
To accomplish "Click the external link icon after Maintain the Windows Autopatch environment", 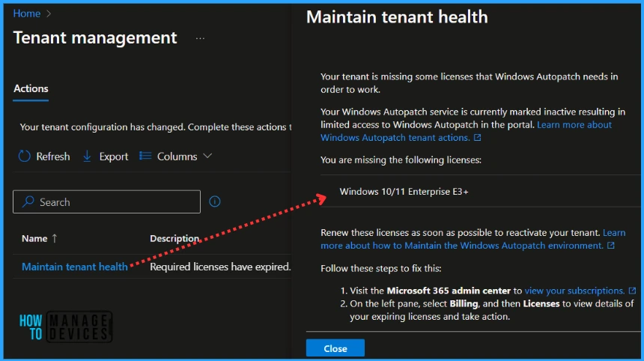I will (x=611, y=246).
